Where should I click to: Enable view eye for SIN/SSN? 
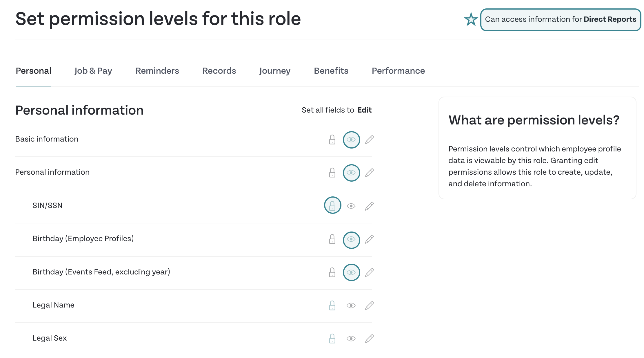351,206
